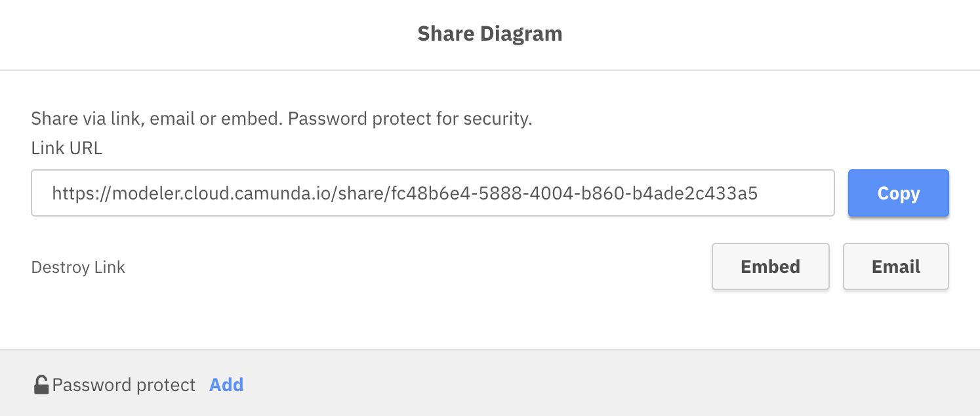Click the Password protect label text
This screenshot has width=980, height=416.
124,385
